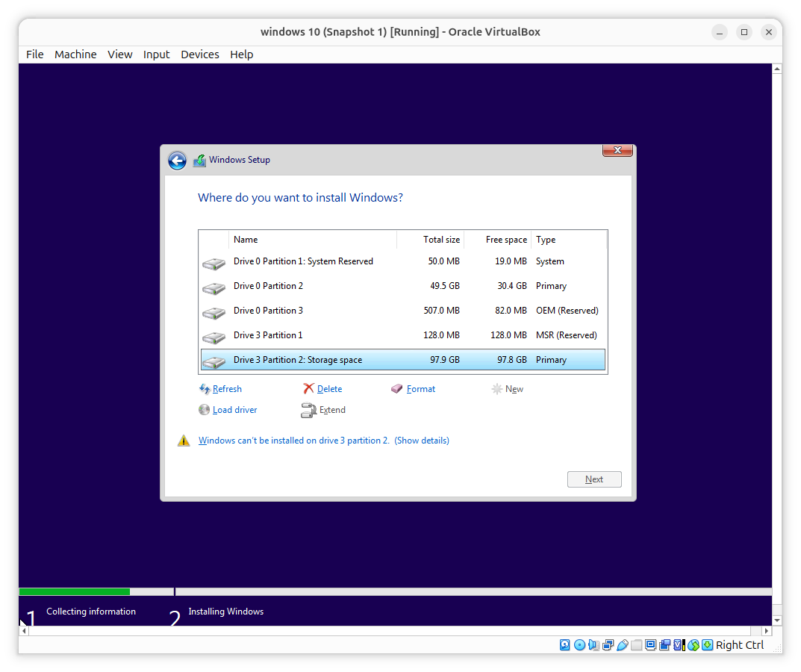Click the "Collecting information" step label

[x=91, y=612]
